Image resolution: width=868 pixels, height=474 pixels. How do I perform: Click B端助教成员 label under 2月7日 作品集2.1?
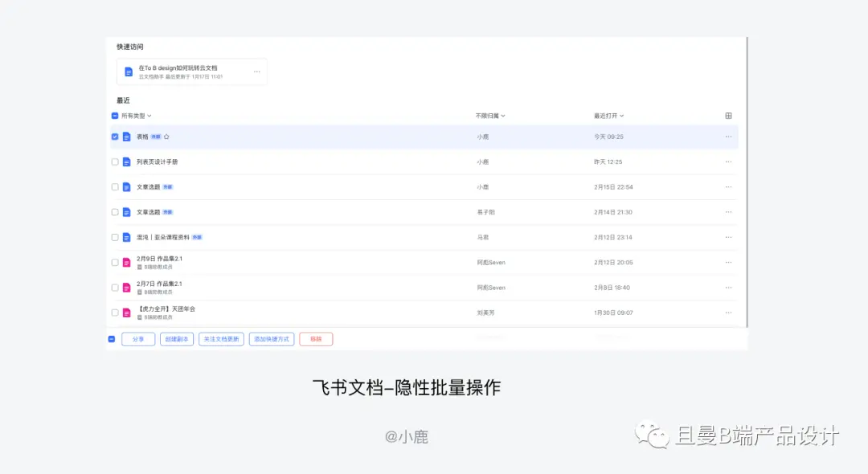pyautogui.click(x=158, y=292)
